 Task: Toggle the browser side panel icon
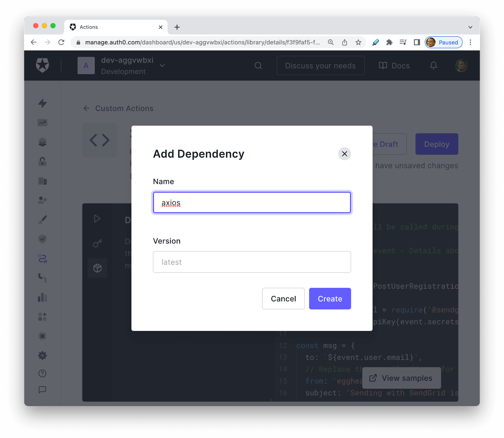[x=417, y=42]
